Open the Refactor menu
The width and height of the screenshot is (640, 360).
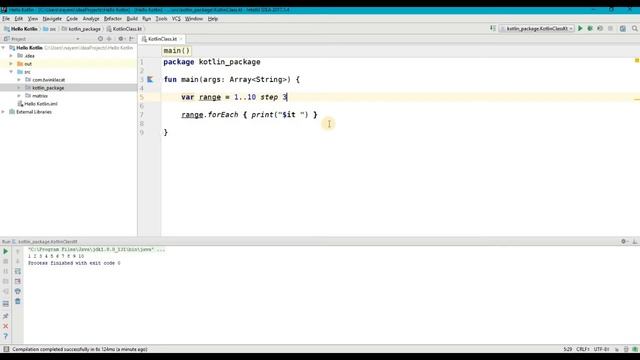click(x=113, y=19)
